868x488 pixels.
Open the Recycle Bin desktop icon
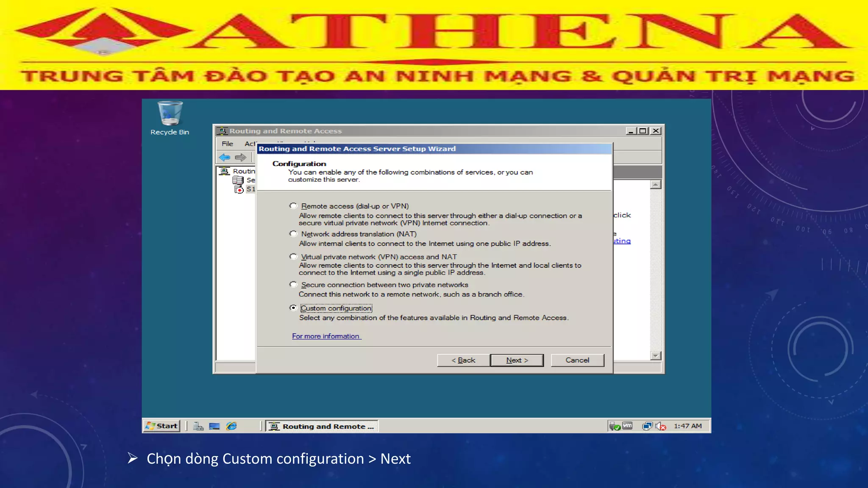[170, 118]
